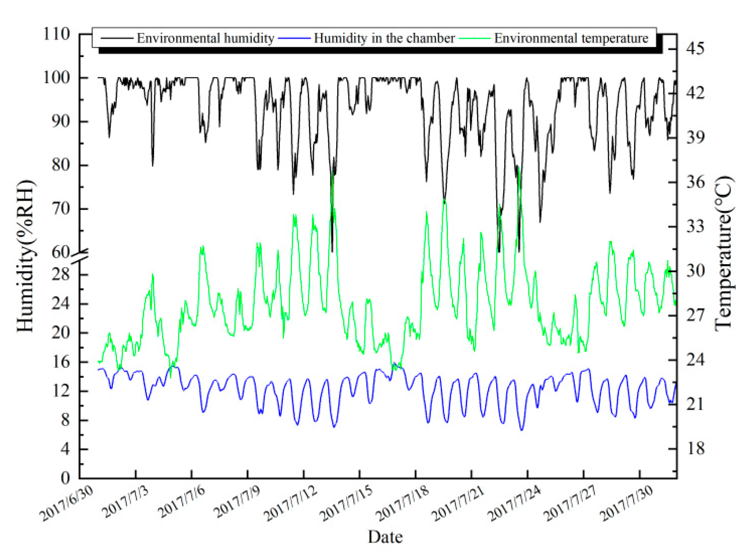This screenshot has width=755, height=560.
Task: Click the green Environmental temperature legend line
Action: pyautogui.click(x=474, y=38)
